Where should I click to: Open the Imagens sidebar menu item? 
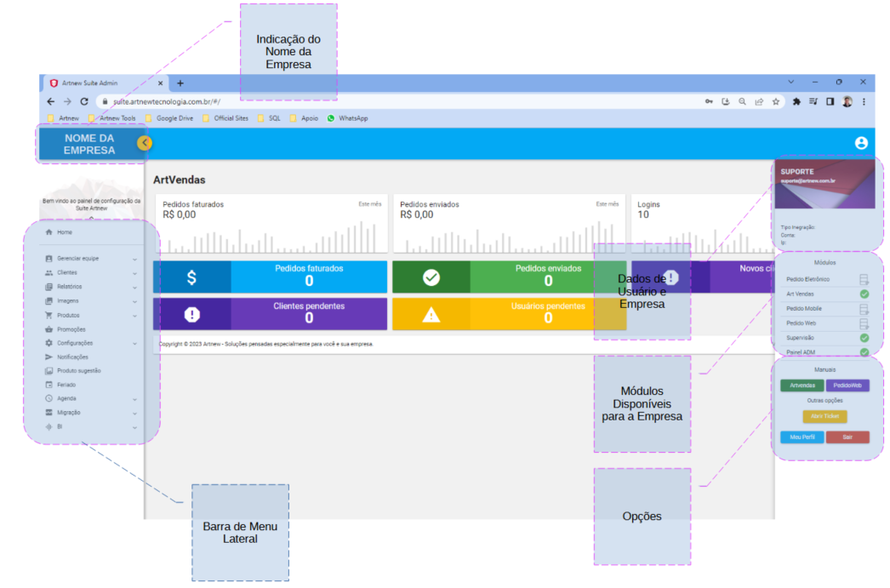91,301
